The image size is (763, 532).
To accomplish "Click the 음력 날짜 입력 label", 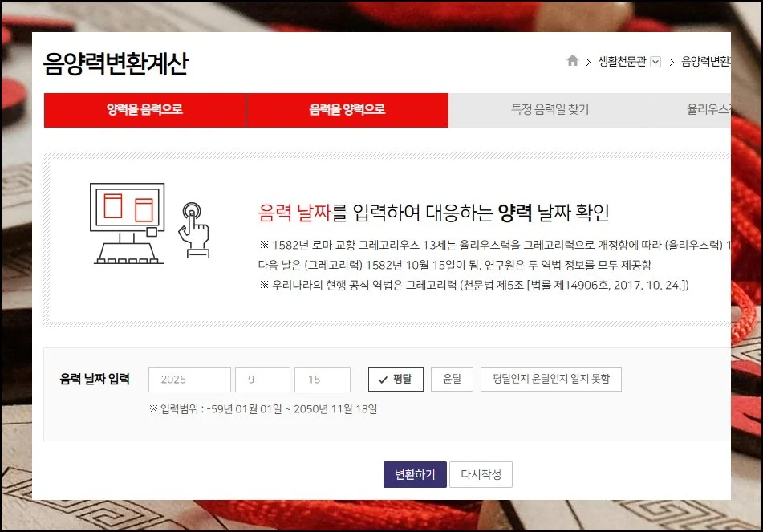I will tap(94, 380).
